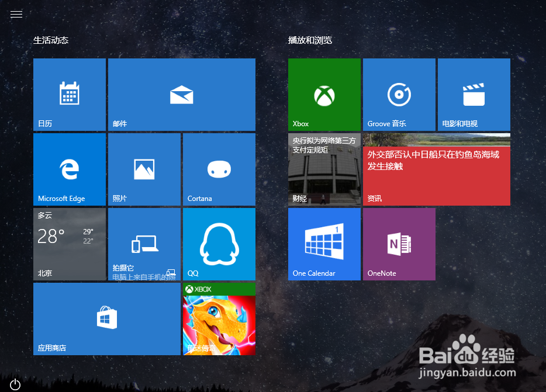This screenshot has height=392, width=546.
Task: Open the 日历 calendar tile
Action: [70, 95]
